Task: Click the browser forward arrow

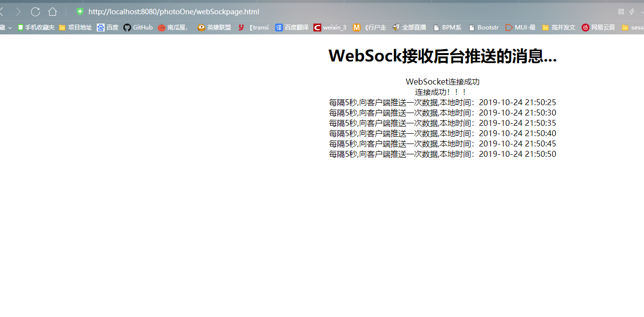Action: click(x=18, y=12)
